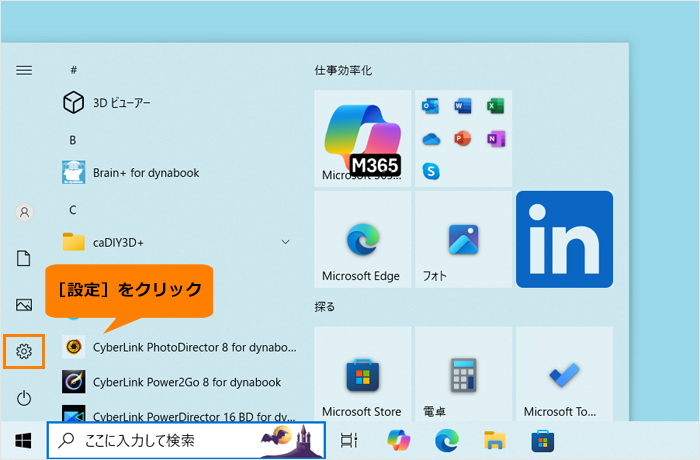Jump via the # letter header
The height and width of the screenshot is (460, 700).
pyautogui.click(x=74, y=70)
